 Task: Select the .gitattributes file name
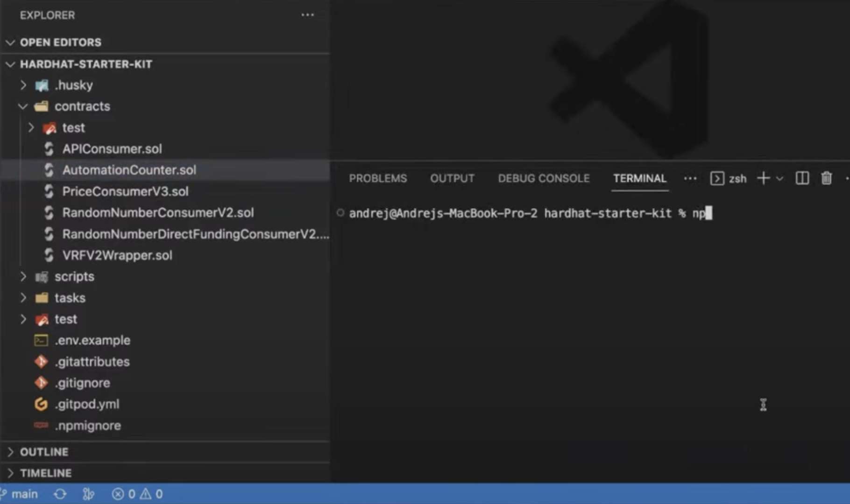pyautogui.click(x=92, y=362)
